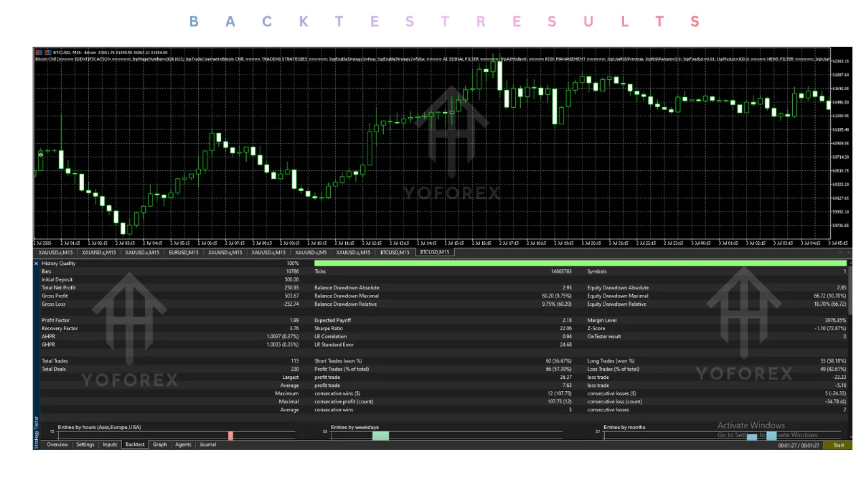Click the Initial Deposit value 500.00
This screenshot has height=488, width=868.
point(292,279)
